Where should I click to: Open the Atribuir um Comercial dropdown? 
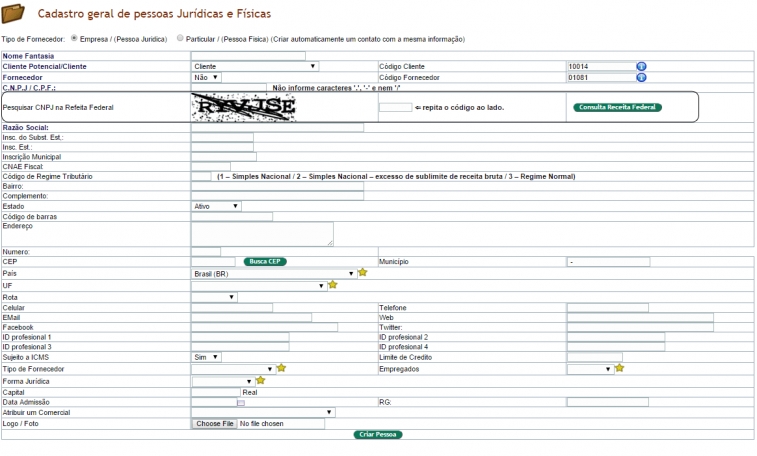263,413
